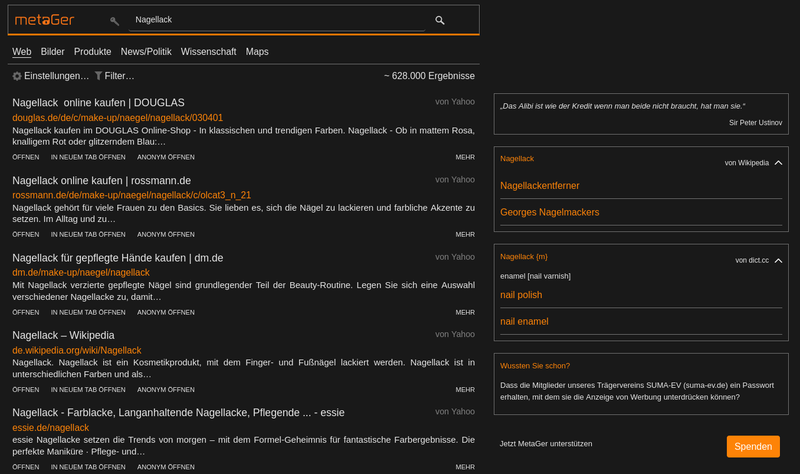800x474 pixels.
Task: Open the 'nail polish' translation
Action: pyautogui.click(x=521, y=295)
